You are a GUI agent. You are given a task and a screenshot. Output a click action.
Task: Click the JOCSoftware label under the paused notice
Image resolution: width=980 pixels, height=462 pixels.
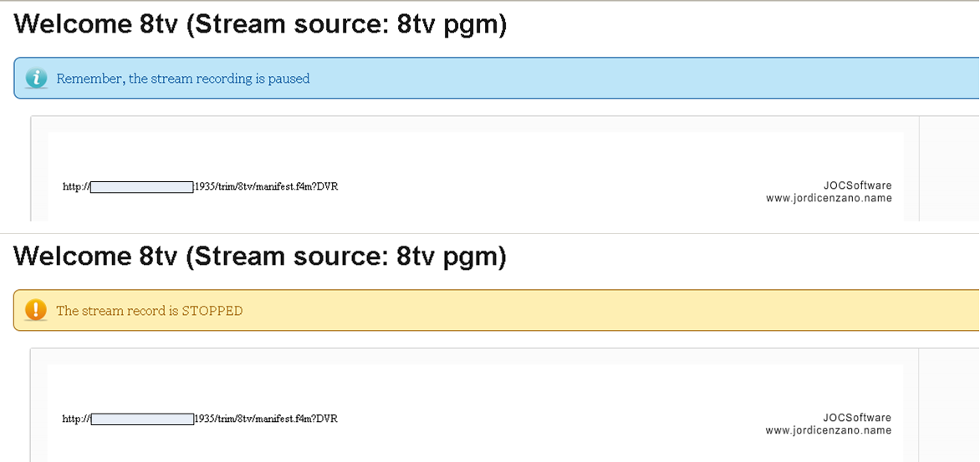tap(857, 185)
